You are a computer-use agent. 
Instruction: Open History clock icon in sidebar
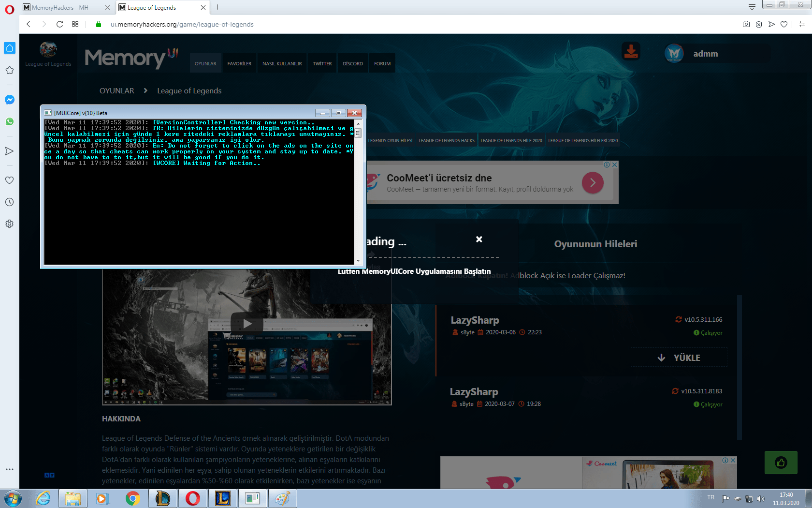(x=9, y=202)
